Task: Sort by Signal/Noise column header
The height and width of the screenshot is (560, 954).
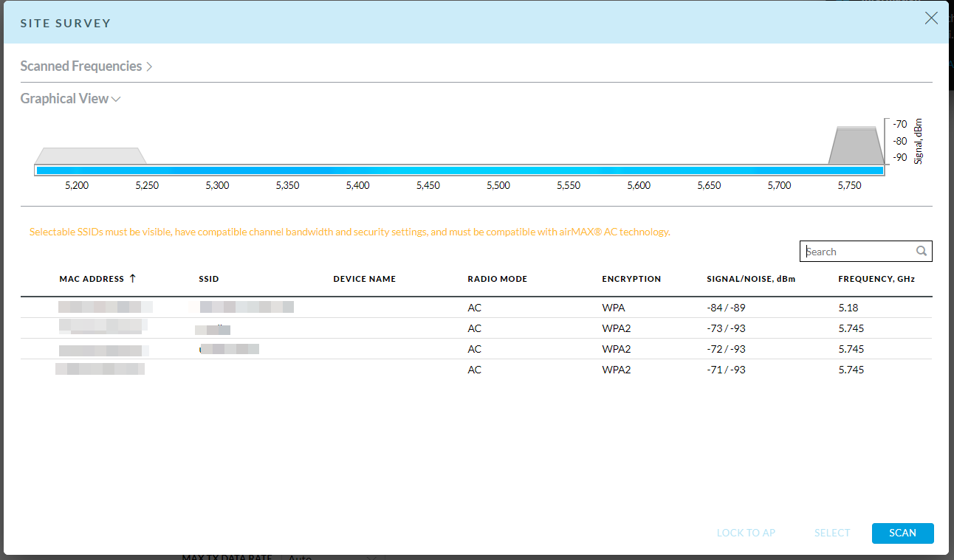Action: tap(752, 279)
